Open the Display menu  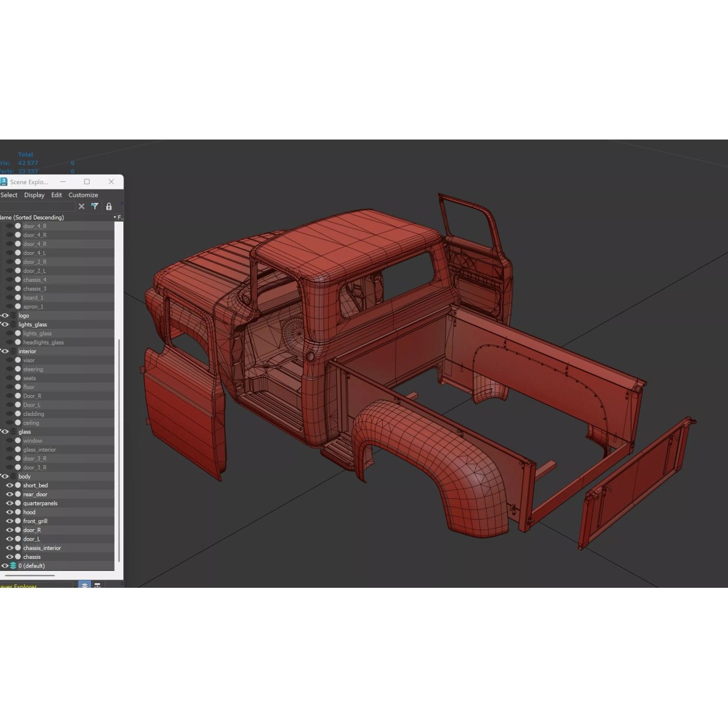[34, 195]
